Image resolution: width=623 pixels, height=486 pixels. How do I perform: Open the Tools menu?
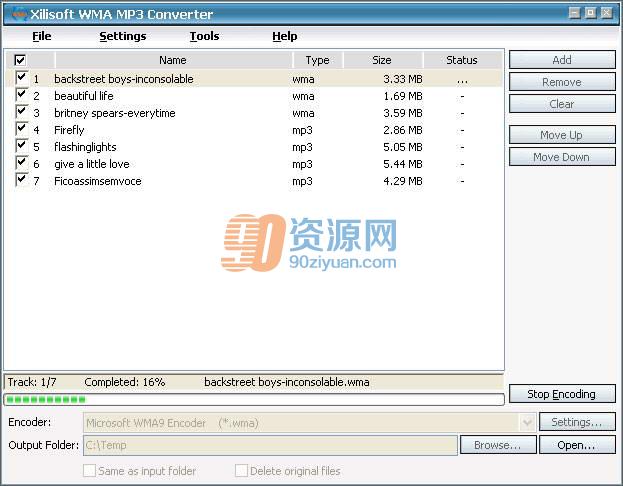(x=204, y=36)
